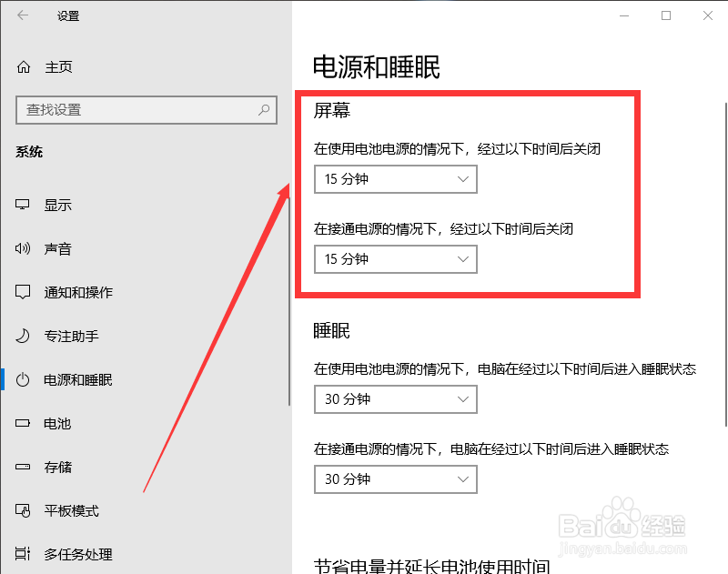
Task: Click the 多任务处理 icon
Action: 22,554
